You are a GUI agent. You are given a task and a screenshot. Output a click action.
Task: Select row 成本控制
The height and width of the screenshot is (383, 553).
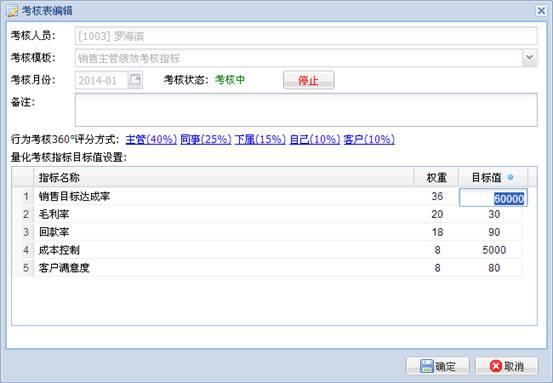pos(267,250)
